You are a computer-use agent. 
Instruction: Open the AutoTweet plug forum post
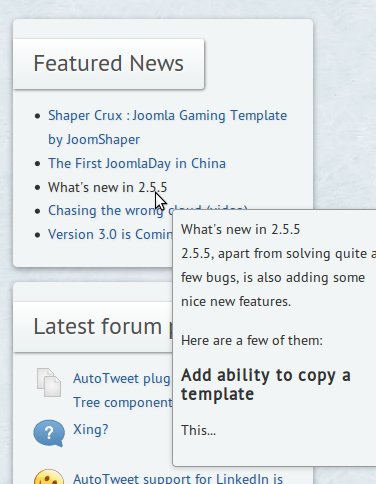[123, 390]
